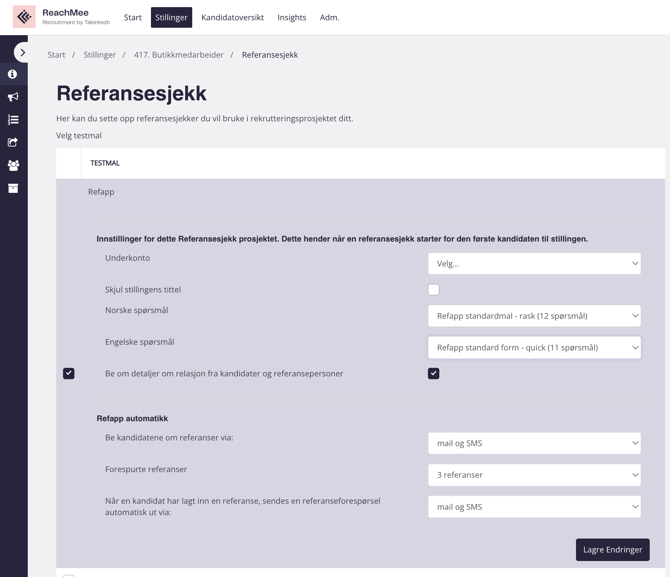Open the 'Norske spørsmål' template dropdown
This screenshot has height=577, width=670.
(534, 316)
